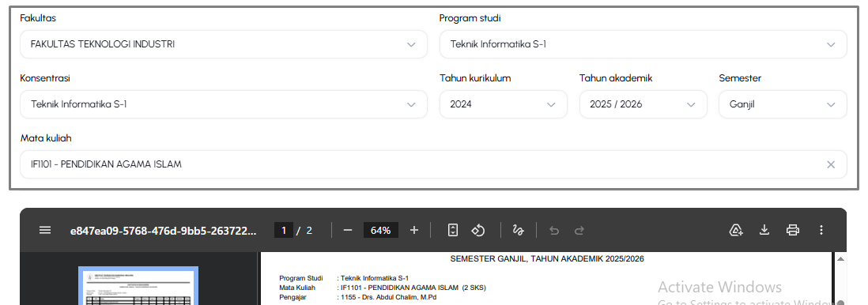Image resolution: width=868 pixels, height=305 pixels.
Task: Open the Semester Ganjil dropdown
Action: (x=783, y=104)
